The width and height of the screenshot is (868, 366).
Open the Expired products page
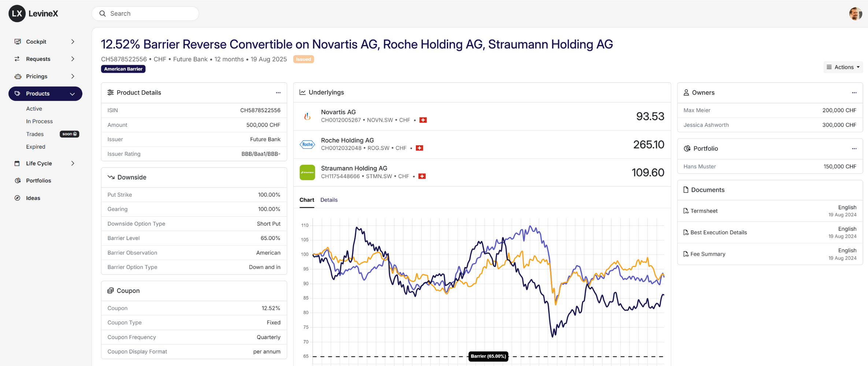coord(36,147)
